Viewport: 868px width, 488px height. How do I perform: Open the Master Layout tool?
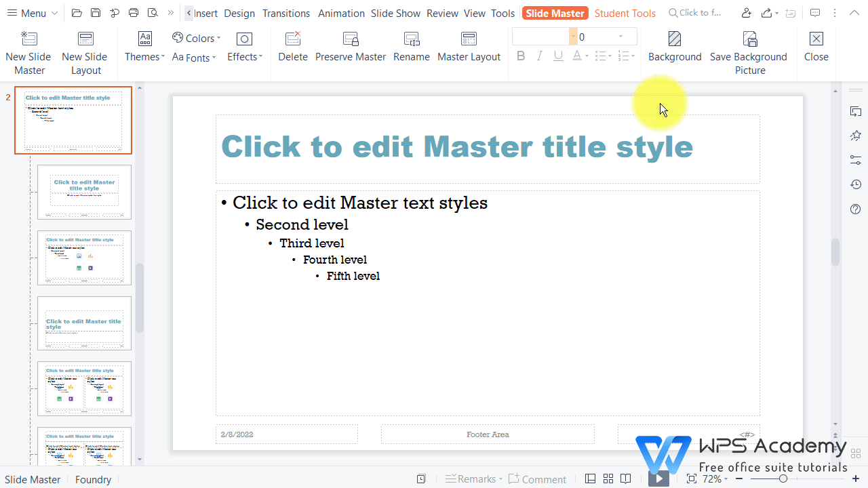coord(469,46)
